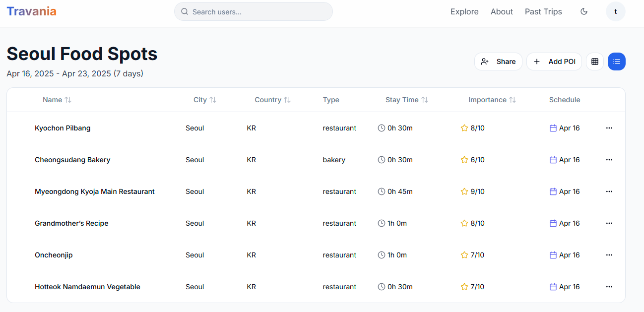Share the Seoul Food Spots trip
Viewport: 644px width, 312px height.
[498, 62]
